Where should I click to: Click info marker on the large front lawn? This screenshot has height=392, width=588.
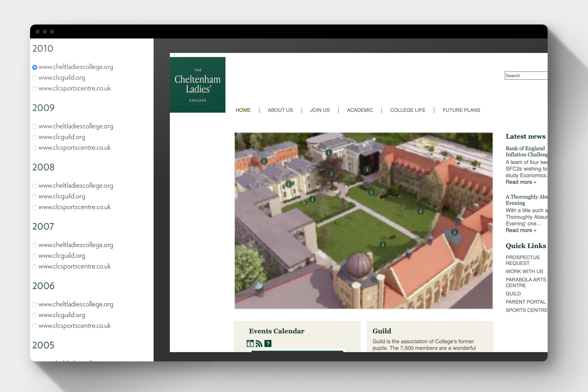(383, 245)
